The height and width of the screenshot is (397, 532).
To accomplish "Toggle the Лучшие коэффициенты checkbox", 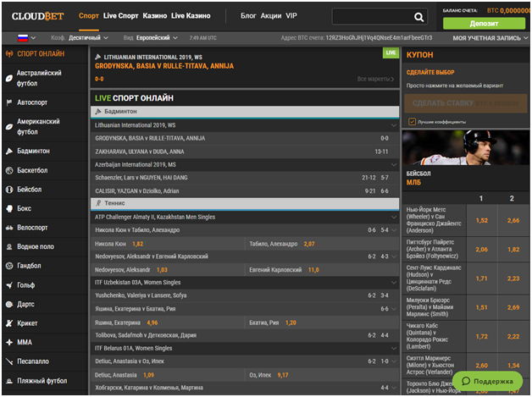I will click(x=412, y=122).
